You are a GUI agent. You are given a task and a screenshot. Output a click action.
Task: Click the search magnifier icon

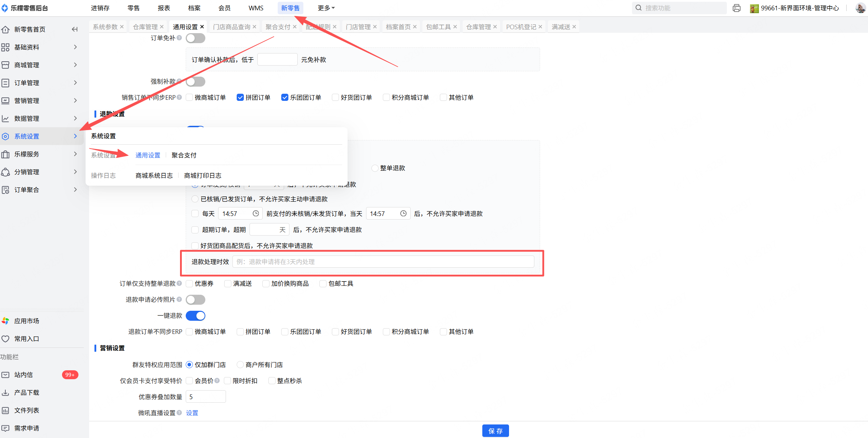638,8
